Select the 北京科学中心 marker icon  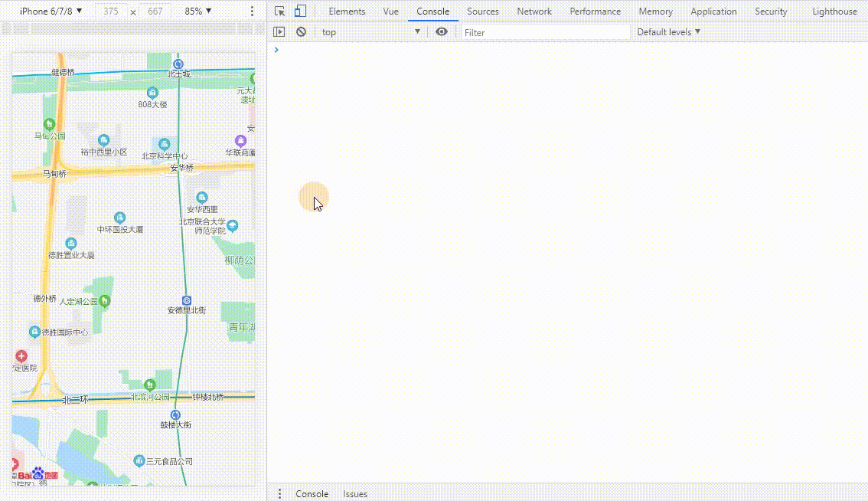(x=164, y=145)
